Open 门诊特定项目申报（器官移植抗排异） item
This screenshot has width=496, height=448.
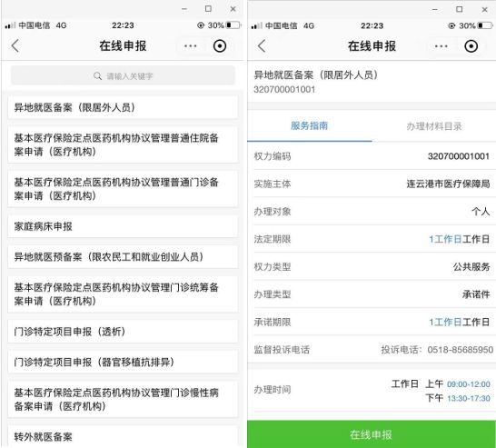click(x=123, y=362)
